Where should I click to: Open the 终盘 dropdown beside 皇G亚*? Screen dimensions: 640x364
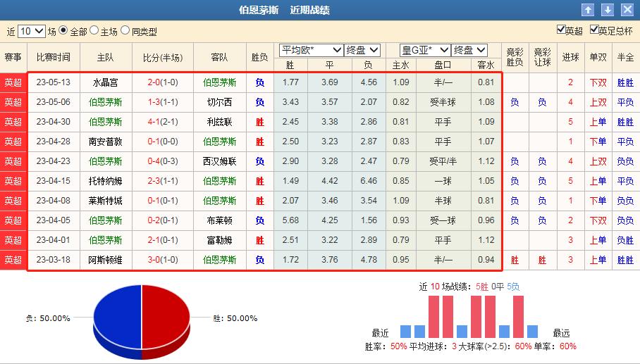pyautogui.click(x=470, y=50)
